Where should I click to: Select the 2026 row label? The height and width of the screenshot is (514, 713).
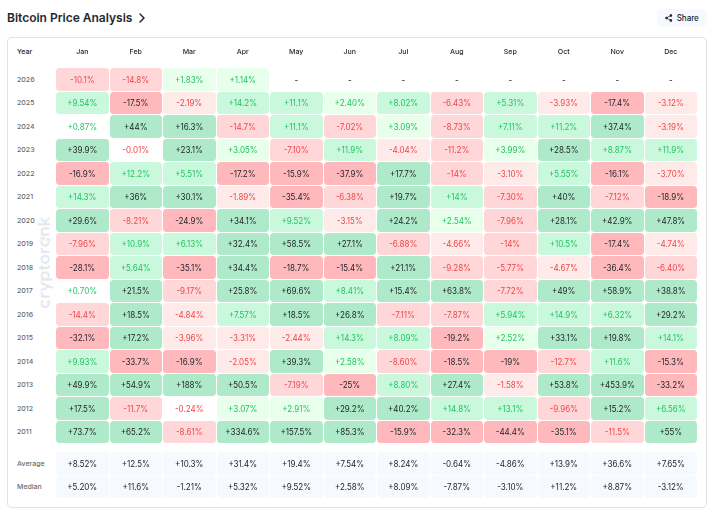pos(25,79)
